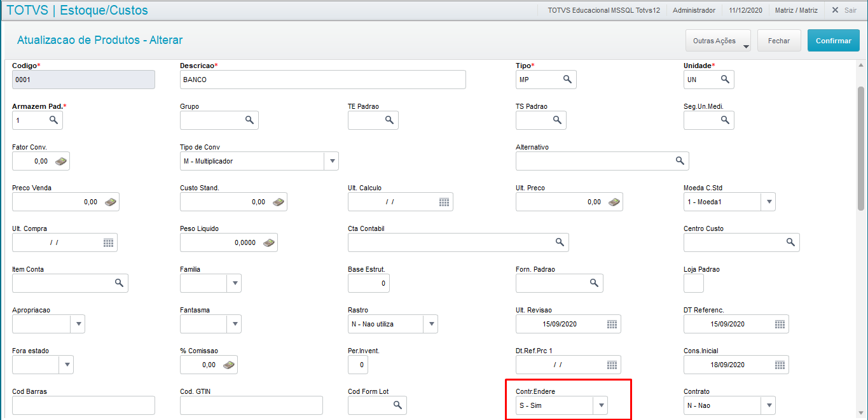Open calculator icon for Fator Conv.
The image size is (868, 420).
point(60,161)
